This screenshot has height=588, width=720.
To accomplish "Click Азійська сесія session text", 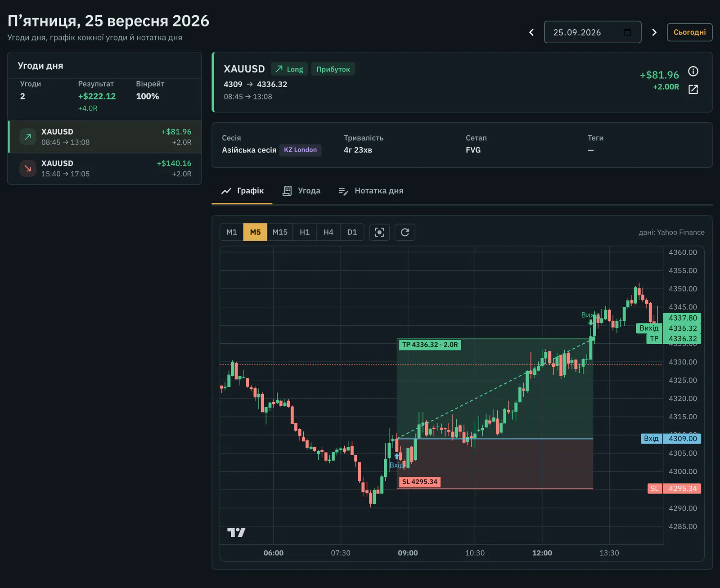I will 249,150.
